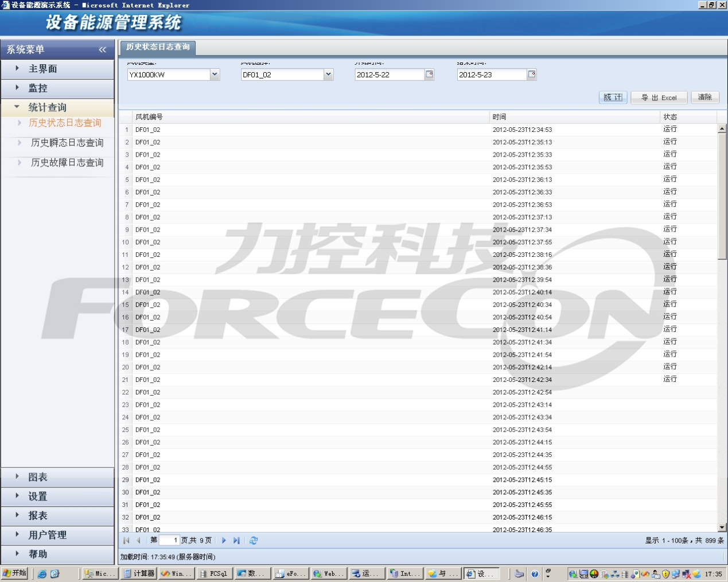728x582 pixels.
Task: Open 历史状态日志查询 in the sidebar
Action: click(x=65, y=123)
